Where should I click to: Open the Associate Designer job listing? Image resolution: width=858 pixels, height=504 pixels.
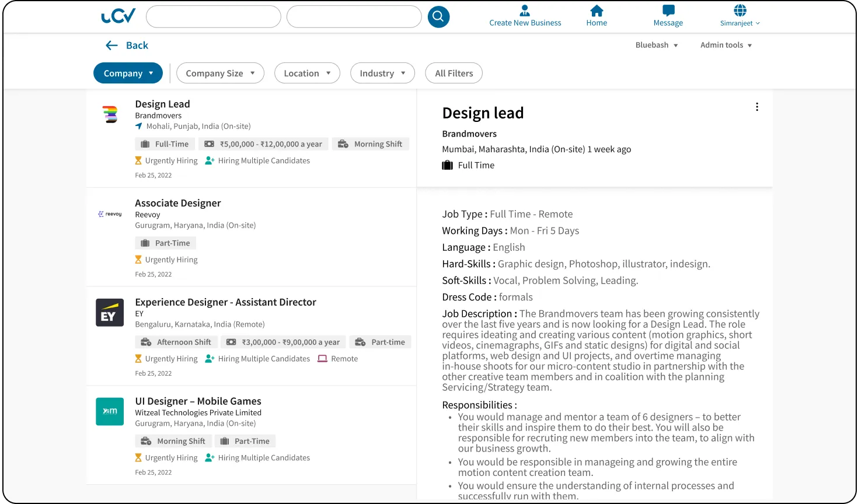(x=178, y=203)
